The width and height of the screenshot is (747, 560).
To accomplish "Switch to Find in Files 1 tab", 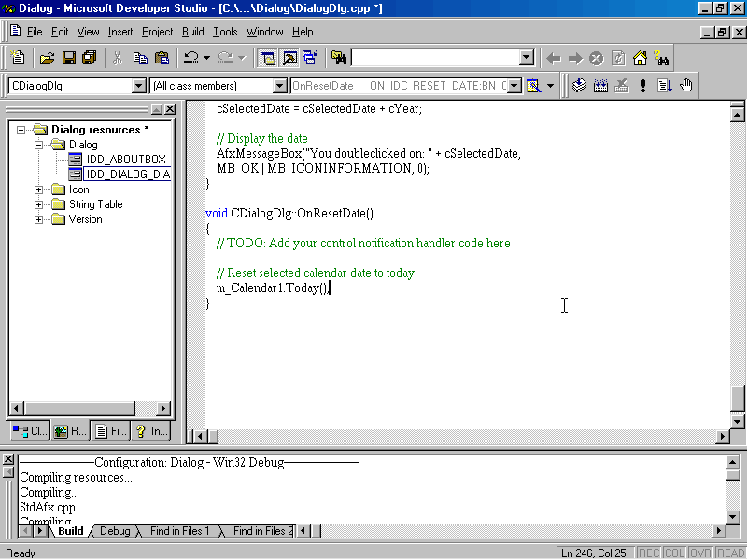I will tap(179, 531).
